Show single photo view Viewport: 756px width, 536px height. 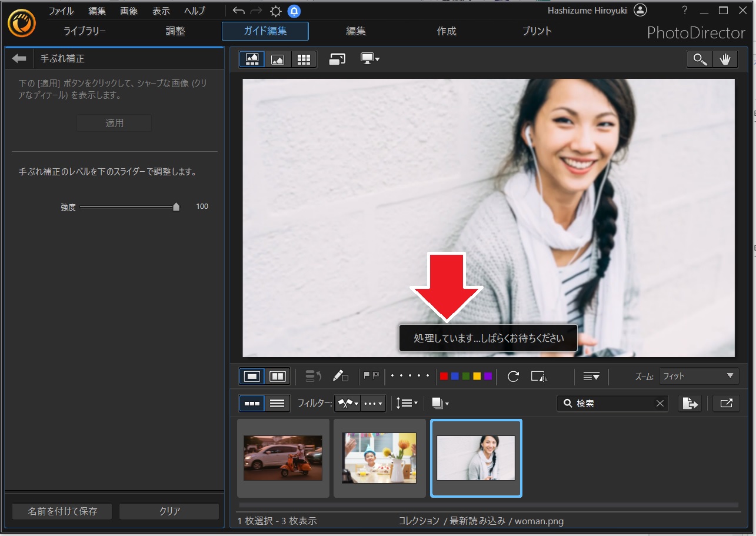[252, 376]
